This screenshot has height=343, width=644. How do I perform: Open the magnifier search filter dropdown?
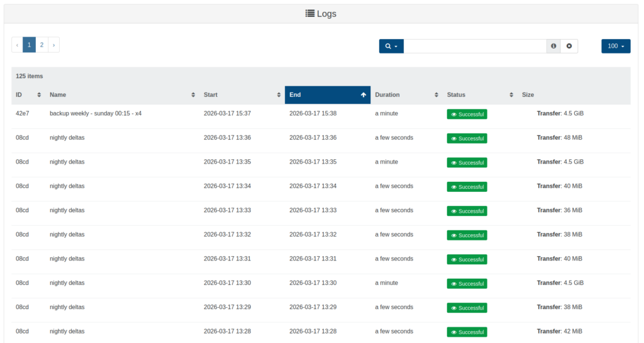coord(391,46)
